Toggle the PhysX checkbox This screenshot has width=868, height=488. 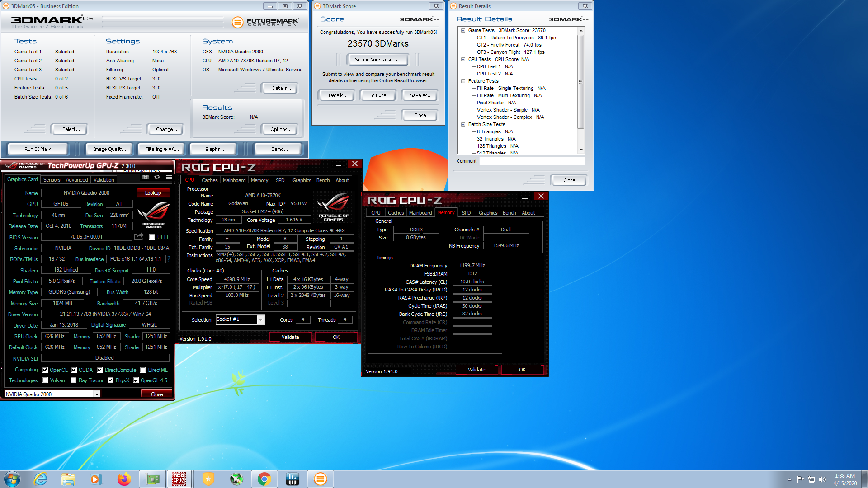(x=111, y=380)
